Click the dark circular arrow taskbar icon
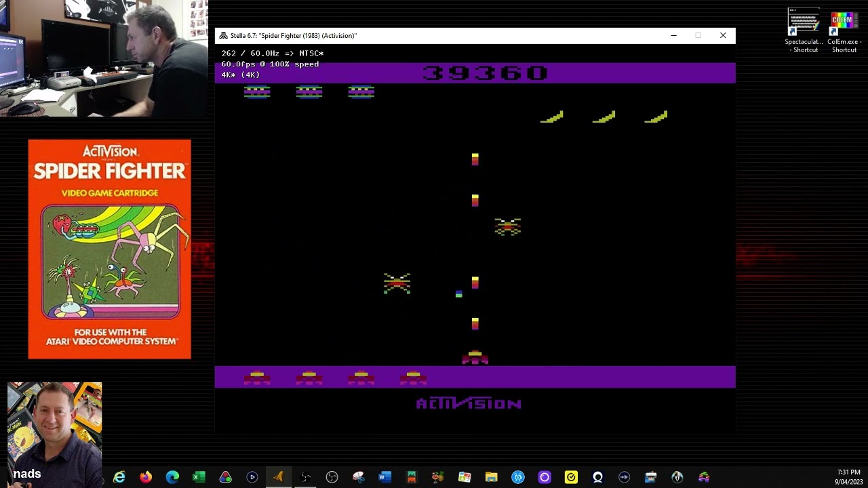 [x=624, y=477]
